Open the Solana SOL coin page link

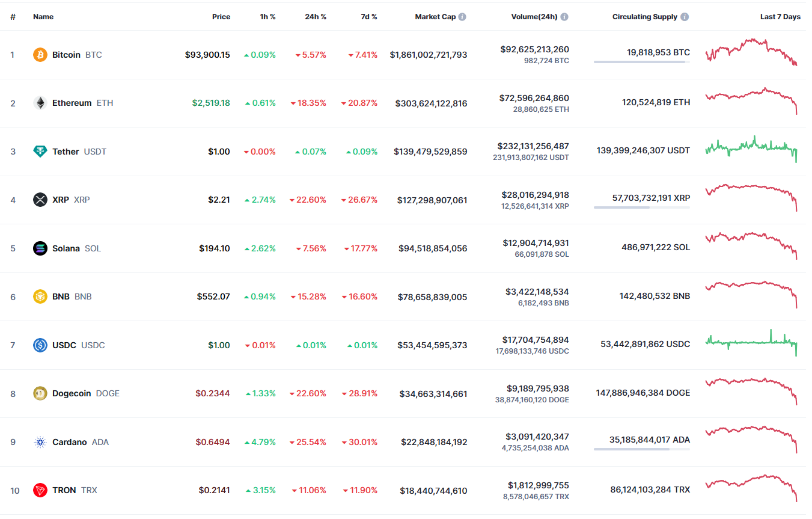pos(76,248)
